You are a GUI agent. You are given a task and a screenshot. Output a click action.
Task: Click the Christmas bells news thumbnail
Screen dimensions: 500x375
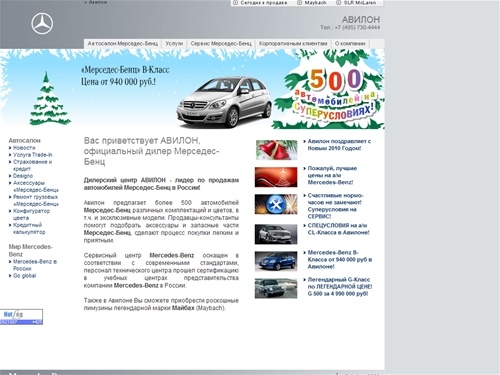(276, 150)
